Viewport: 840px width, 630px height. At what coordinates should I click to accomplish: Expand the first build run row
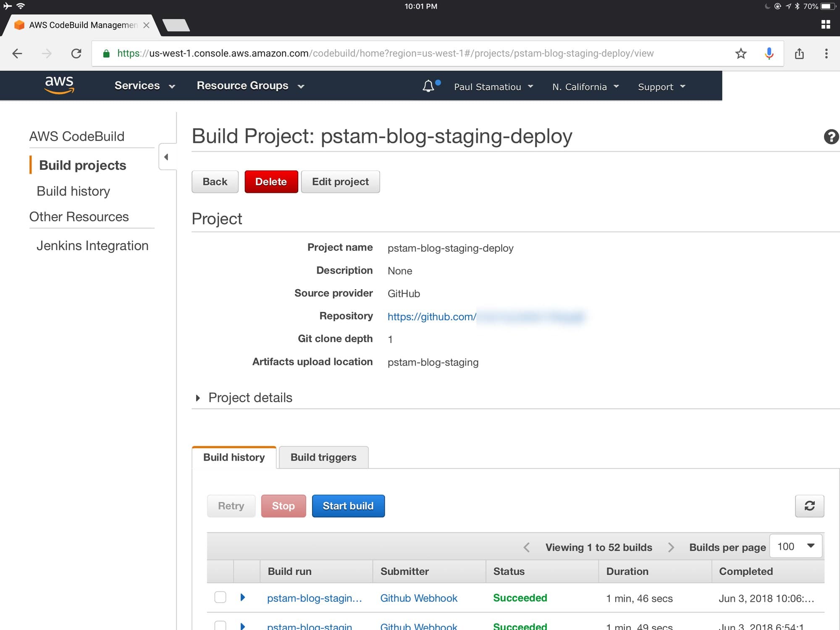pos(242,597)
